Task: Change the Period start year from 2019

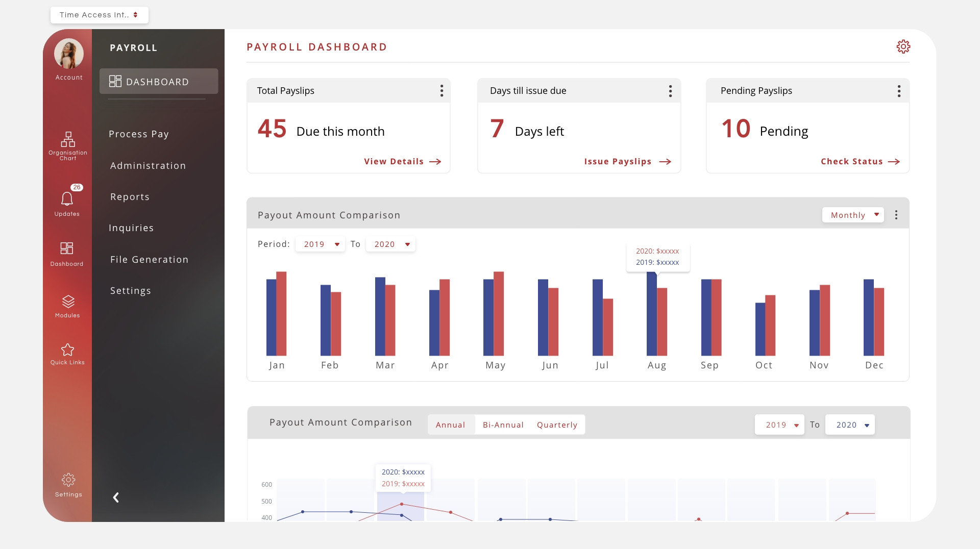Action: (320, 244)
